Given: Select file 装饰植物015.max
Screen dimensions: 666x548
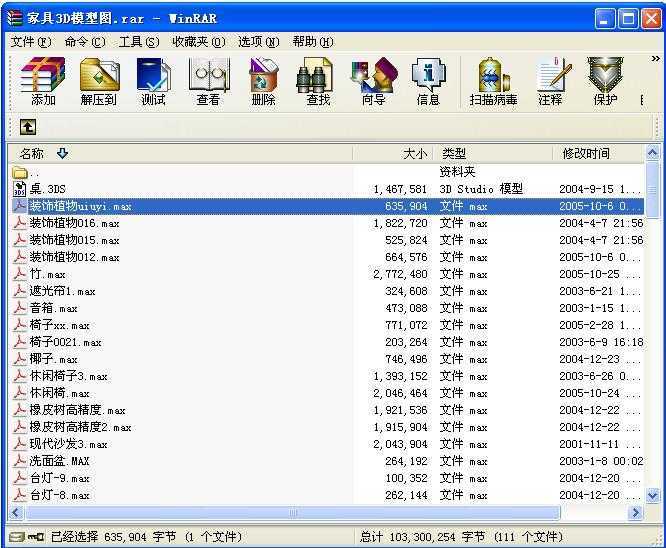Looking at the screenshot, I should pos(74,240).
